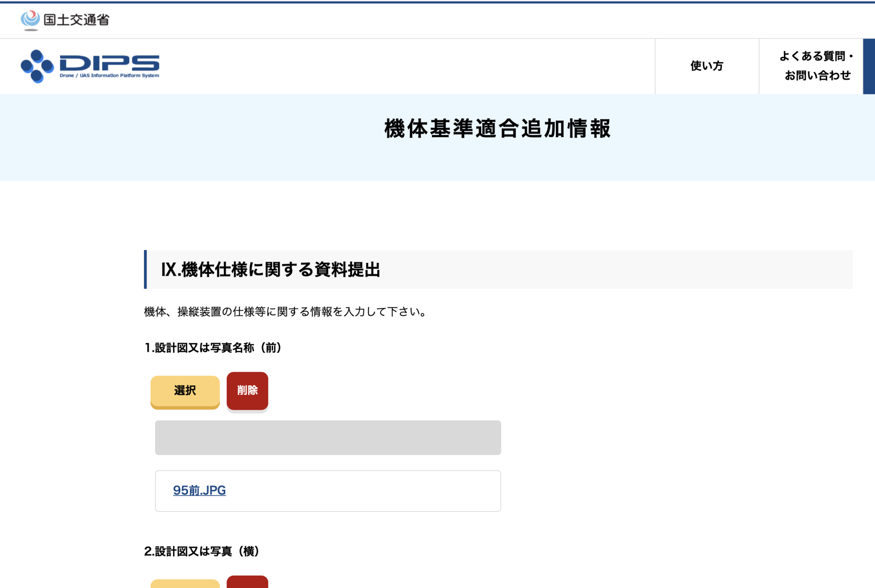
Task: Click the Drone / UAS Information Platform tagline
Action: coord(109,76)
